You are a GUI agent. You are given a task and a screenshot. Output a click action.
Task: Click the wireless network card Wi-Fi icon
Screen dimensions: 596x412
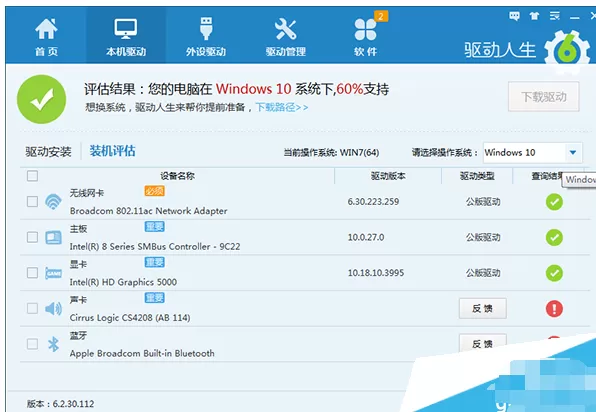click(53, 201)
